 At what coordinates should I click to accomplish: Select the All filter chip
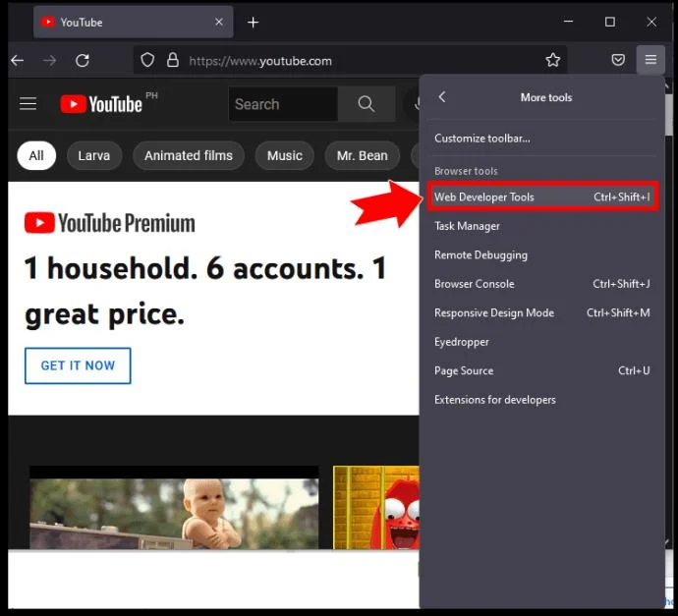pos(36,155)
